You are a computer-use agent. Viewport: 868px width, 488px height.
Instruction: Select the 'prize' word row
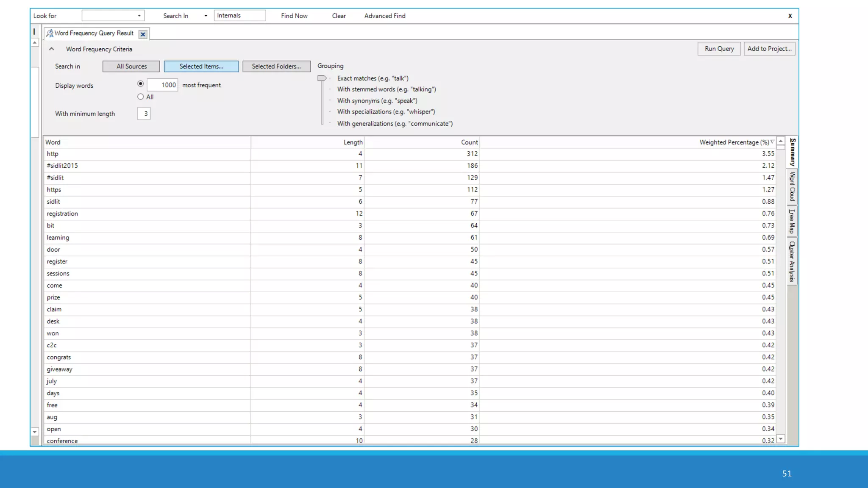click(x=410, y=297)
